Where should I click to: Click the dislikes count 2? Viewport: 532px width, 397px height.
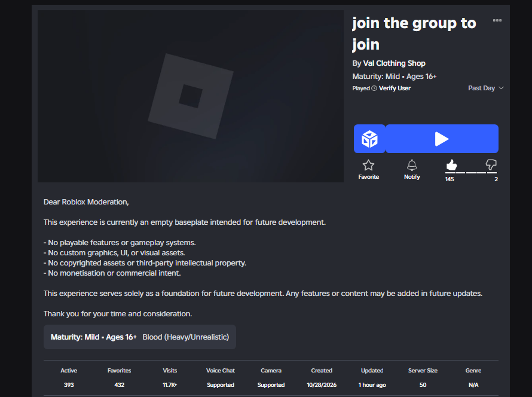tap(496, 179)
